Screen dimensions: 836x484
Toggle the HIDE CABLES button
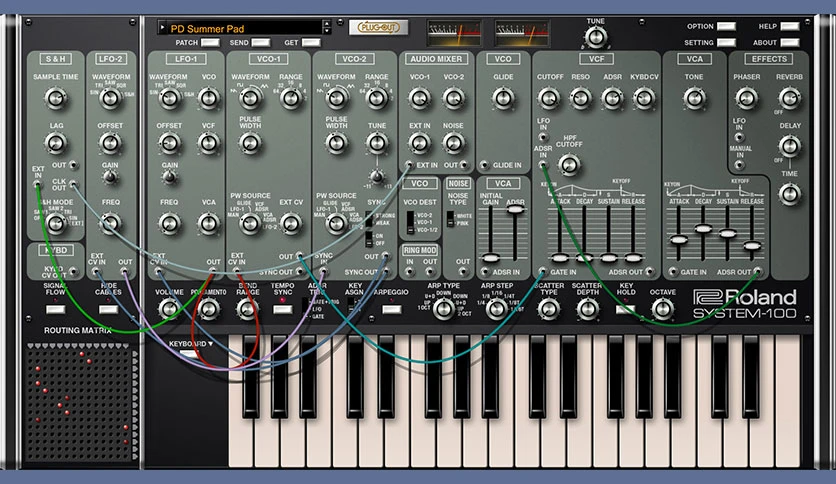108,310
